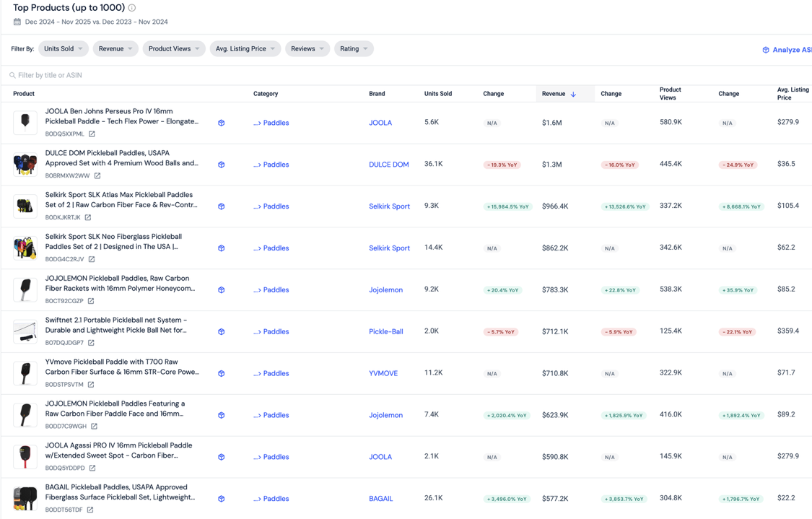Sort by the Product Views column header
Screen dimensions: 812x519
tap(670, 94)
